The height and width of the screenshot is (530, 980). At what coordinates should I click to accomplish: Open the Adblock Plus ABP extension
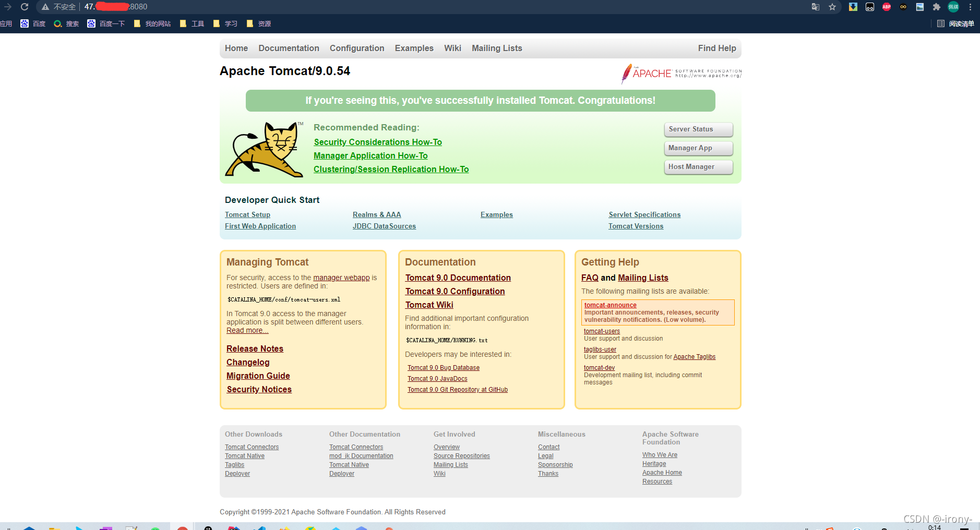[887, 7]
